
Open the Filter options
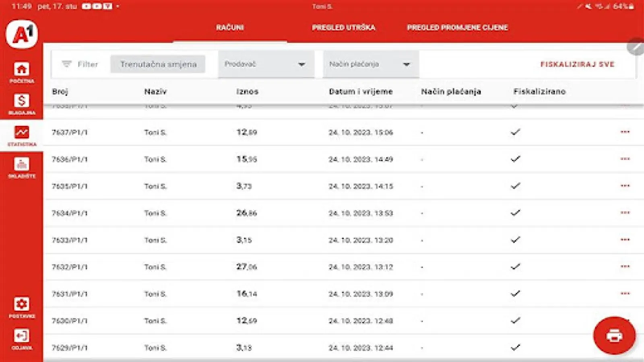click(80, 64)
